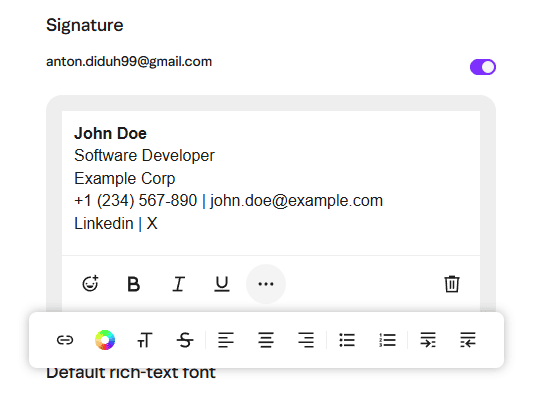Toggle italic formatting
The image size is (548, 396).
click(x=179, y=284)
